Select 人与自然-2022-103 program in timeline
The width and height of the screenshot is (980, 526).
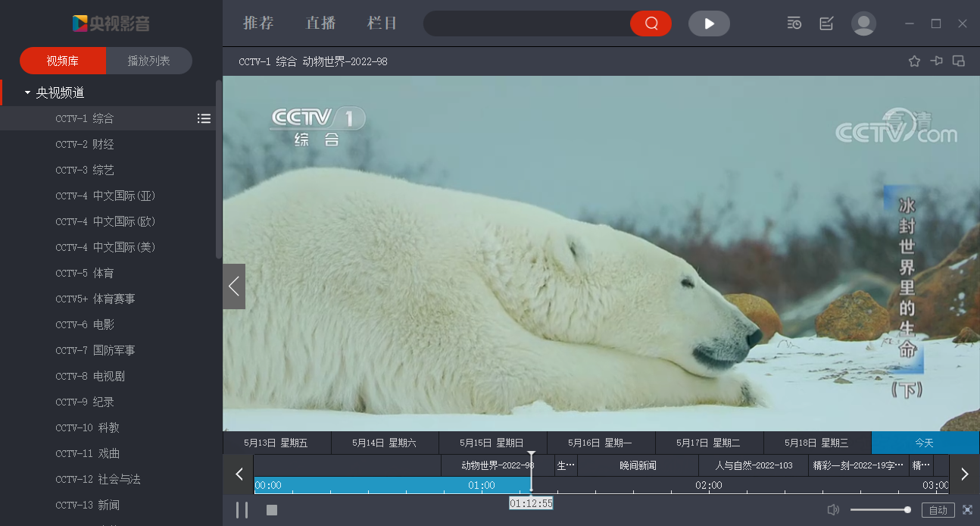tap(754, 465)
